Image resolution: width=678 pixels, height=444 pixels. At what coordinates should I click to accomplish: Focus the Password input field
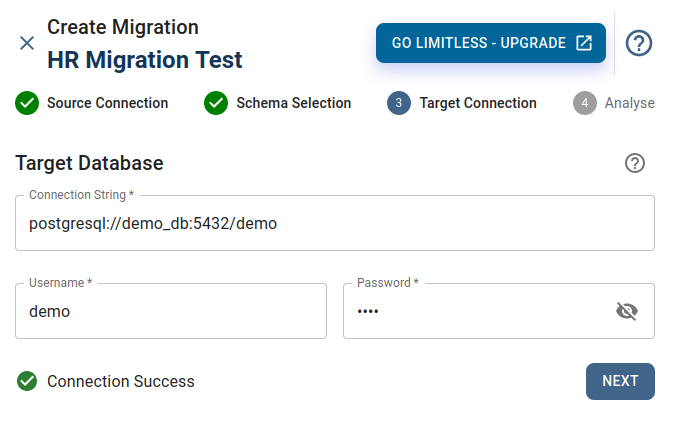pos(499,311)
